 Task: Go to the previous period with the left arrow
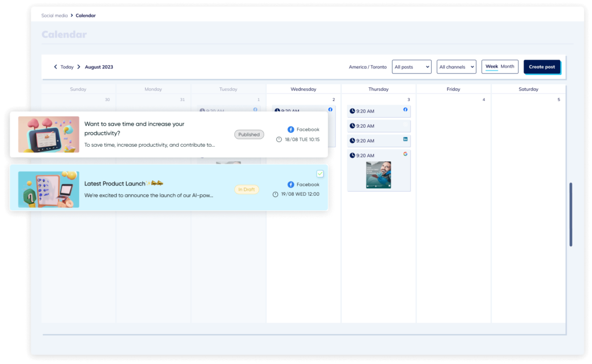pyautogui.click(x=55, y=67)
